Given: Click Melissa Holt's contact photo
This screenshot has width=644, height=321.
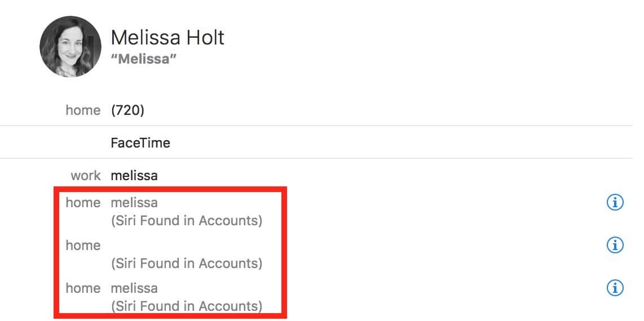Looking at the screenshot, I should [x=70, y=46].
